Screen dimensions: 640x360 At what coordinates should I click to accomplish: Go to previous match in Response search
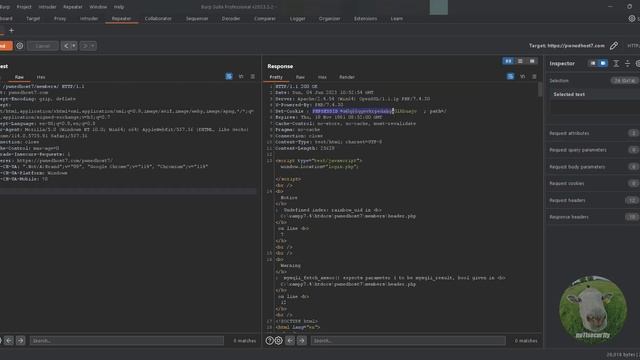[x=290, y=340]
